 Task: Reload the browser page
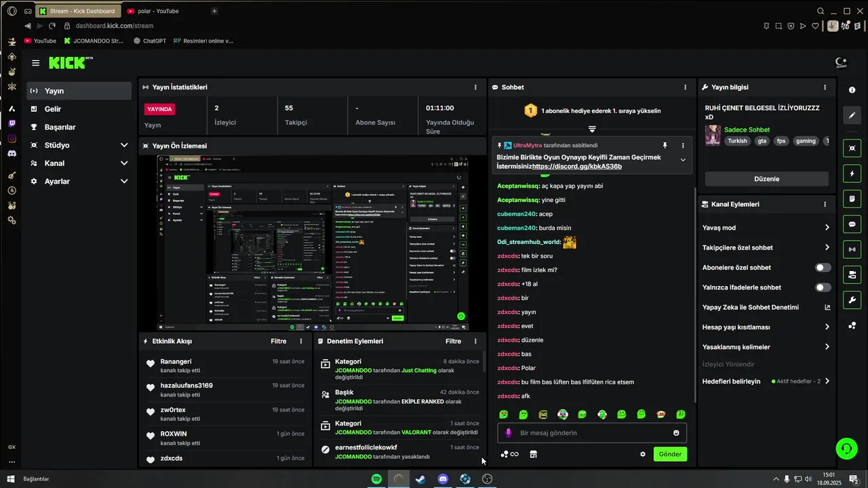tap(52, 26)
